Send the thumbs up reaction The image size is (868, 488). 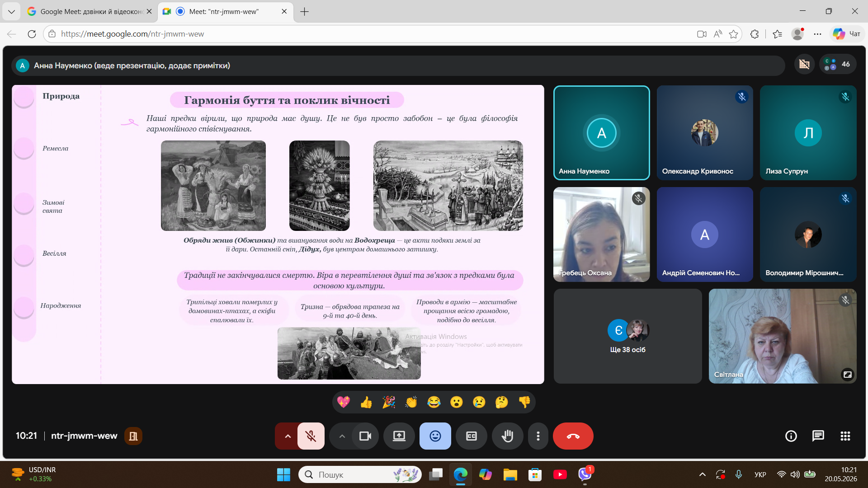[366, 402]
